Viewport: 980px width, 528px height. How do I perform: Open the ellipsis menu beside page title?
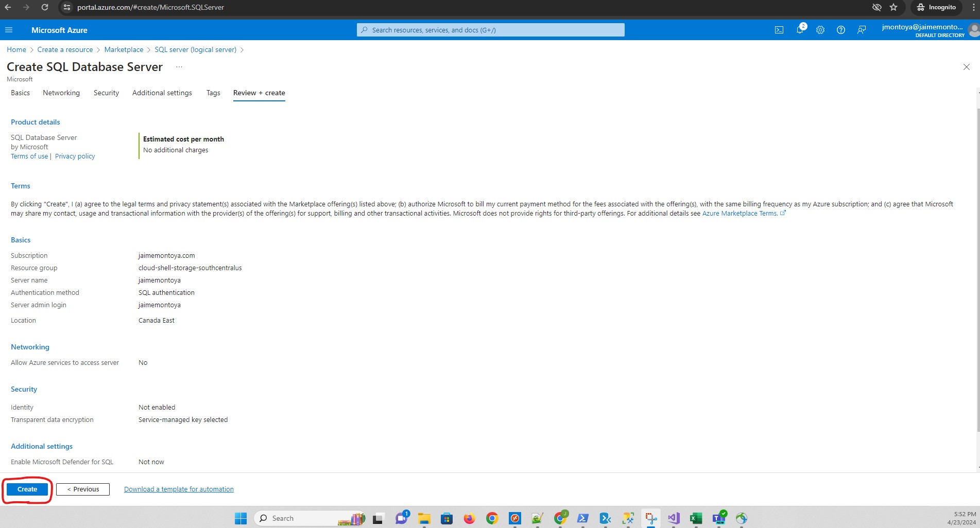(x=179, y=67)
